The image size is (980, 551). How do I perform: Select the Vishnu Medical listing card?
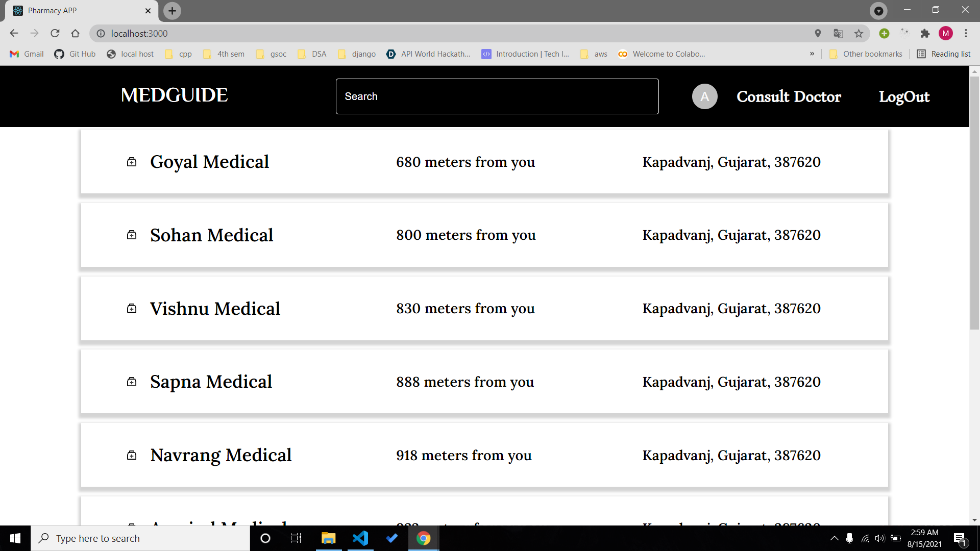point(484,308)
